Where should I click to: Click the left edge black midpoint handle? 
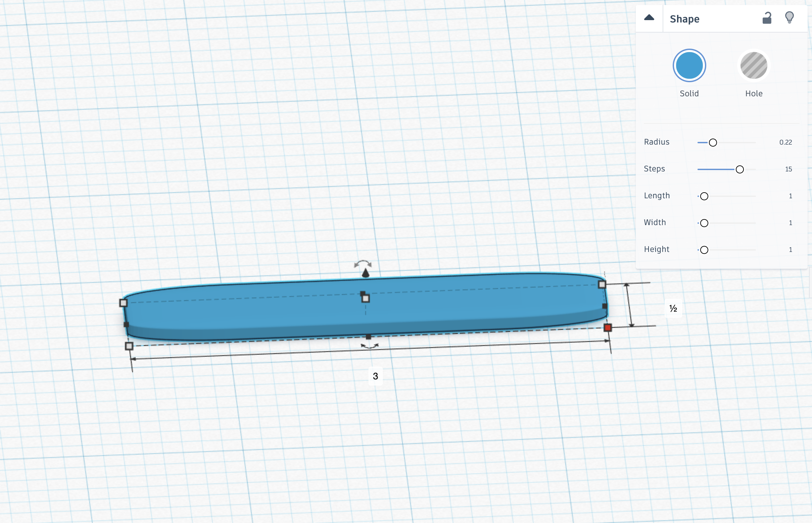point(126,325)
